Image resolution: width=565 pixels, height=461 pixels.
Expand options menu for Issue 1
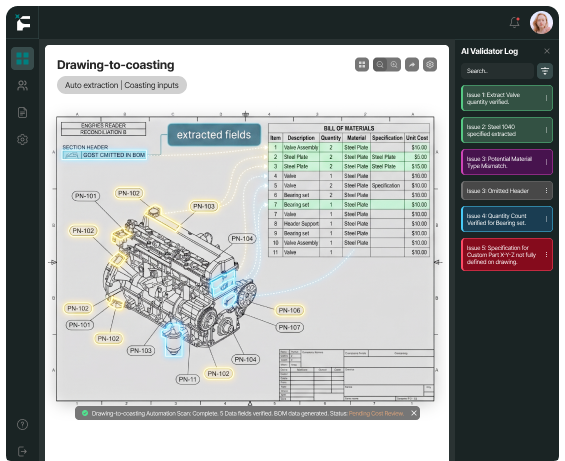pos(546,98)
